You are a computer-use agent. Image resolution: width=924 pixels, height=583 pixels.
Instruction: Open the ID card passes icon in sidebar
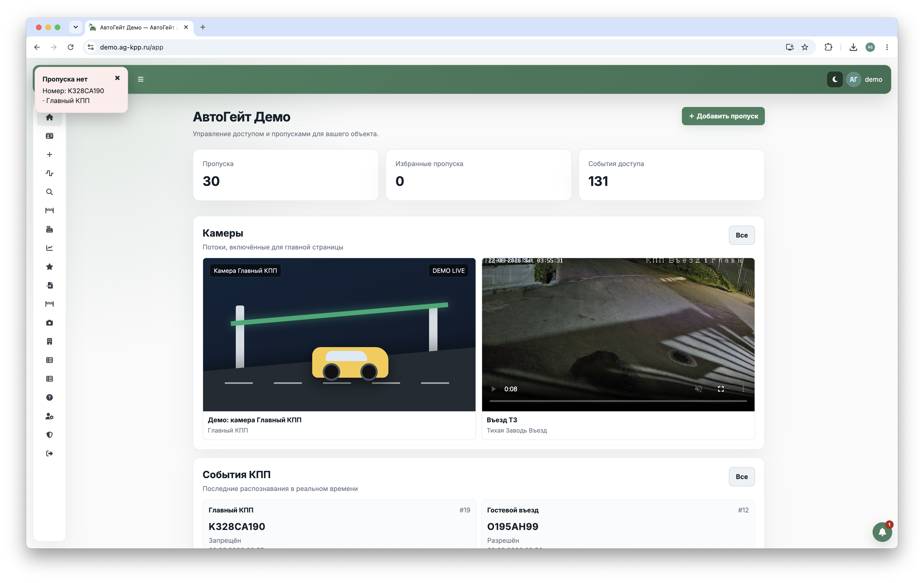pos(50,136)
